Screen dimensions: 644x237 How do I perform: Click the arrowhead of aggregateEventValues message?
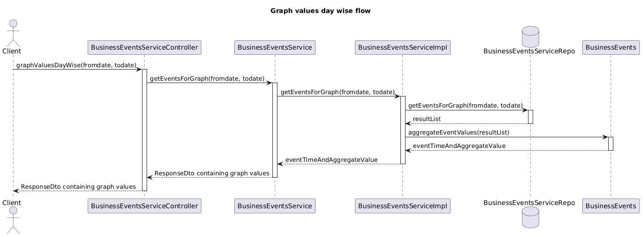coord(605,137)
